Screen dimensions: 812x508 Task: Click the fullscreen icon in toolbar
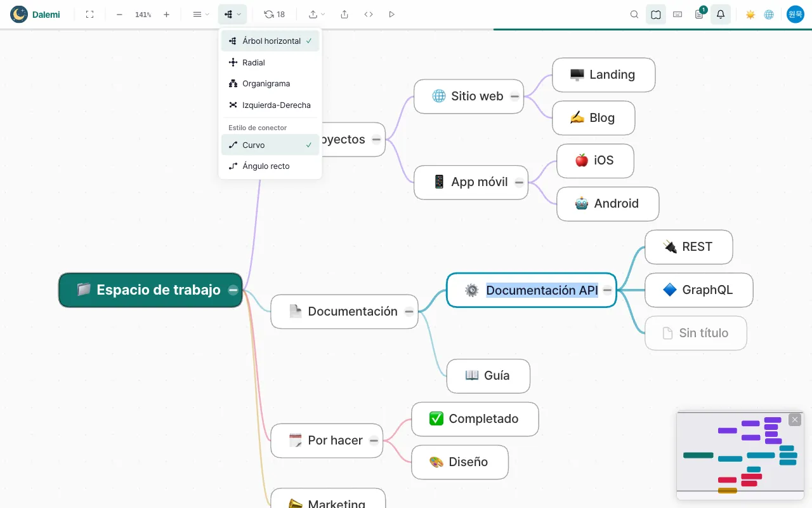coord(90,14)
